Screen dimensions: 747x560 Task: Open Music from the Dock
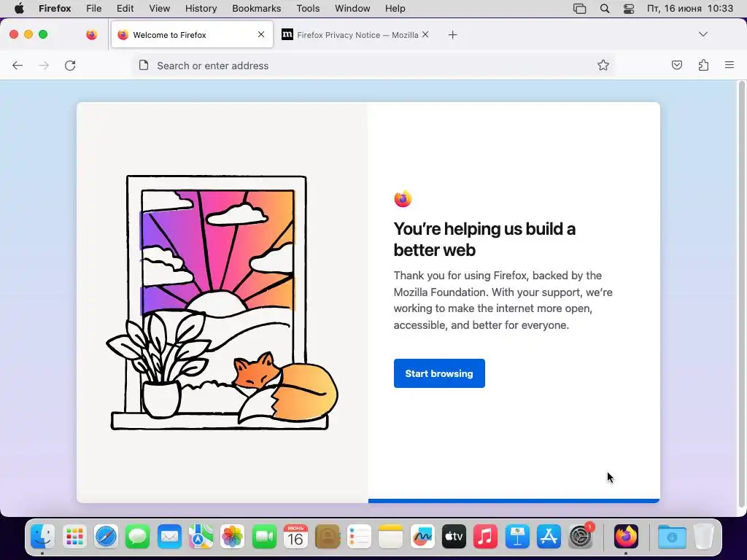(x=485, y=537)
